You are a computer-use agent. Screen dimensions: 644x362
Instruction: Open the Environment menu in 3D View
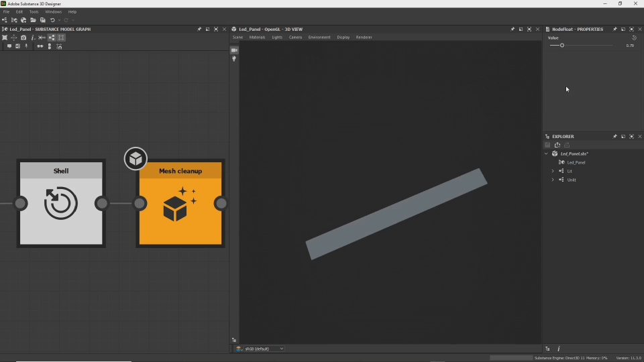click(319, 38)
